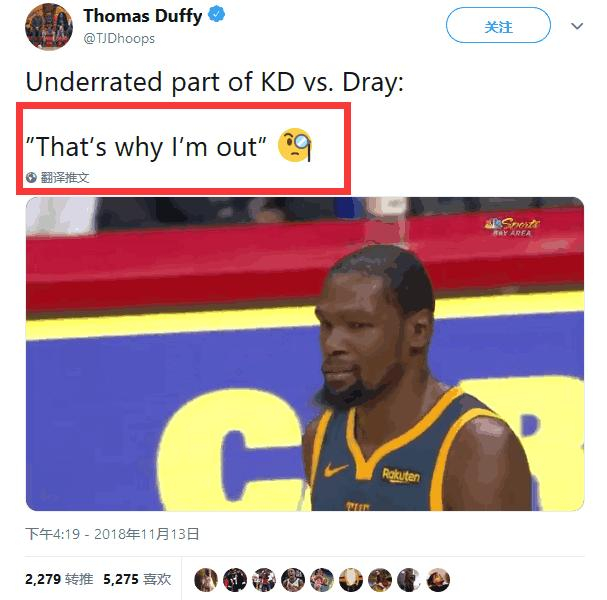
Task: Expand the tweet options chevron
Action: tap(577, 26)
